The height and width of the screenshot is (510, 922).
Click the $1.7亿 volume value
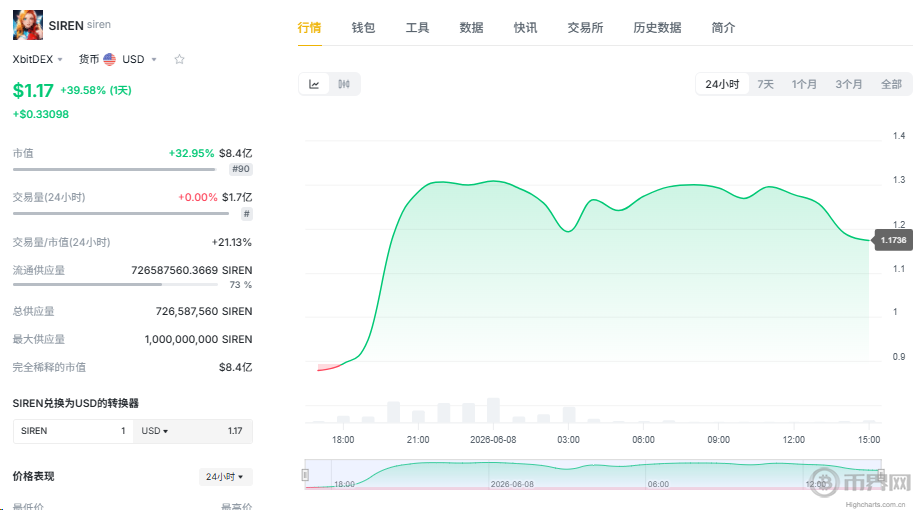pos(237,197)
